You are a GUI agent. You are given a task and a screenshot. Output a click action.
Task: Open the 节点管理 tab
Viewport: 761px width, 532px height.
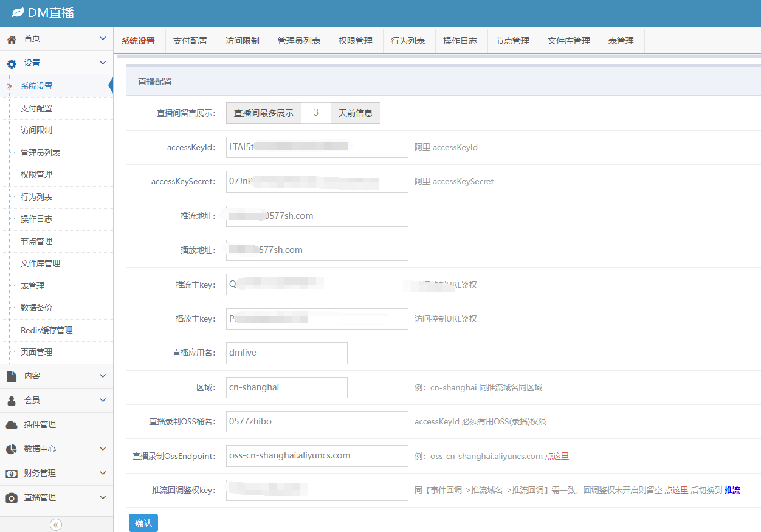[x=512, y=41]
